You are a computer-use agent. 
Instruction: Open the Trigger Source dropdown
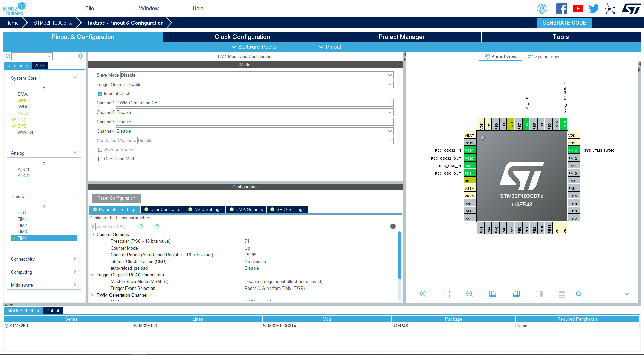(260, 84)
